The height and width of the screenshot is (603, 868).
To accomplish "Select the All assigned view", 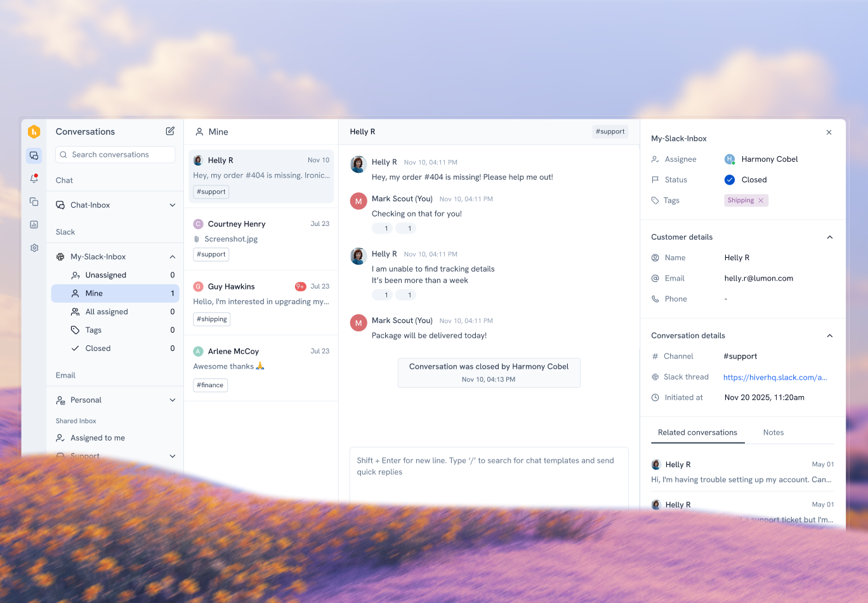I will [115, 312].
